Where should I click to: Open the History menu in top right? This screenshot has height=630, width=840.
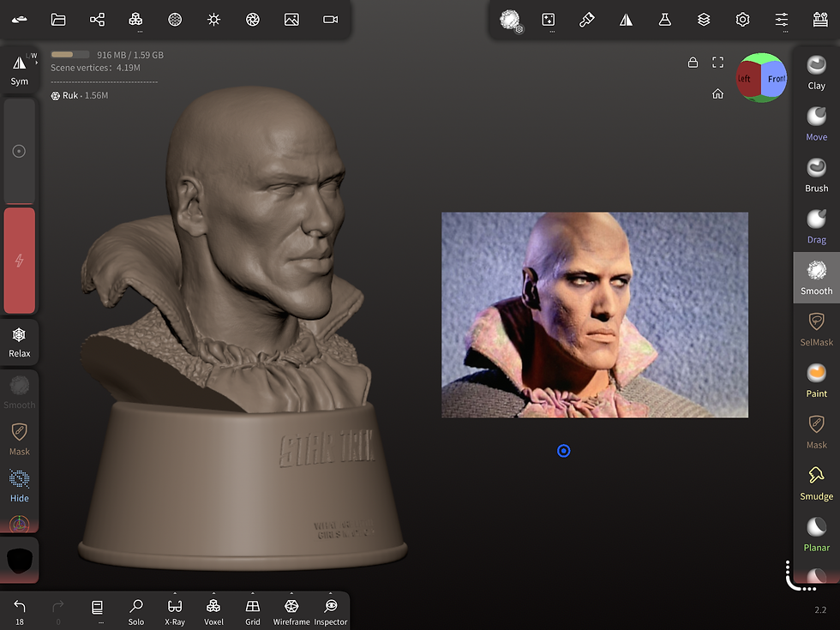[x=820, y=20]
